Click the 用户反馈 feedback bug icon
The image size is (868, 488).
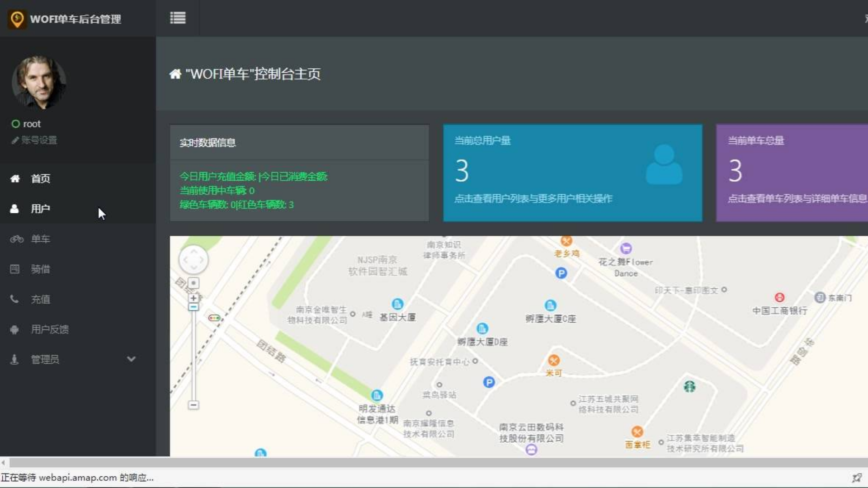tap(14, 329)
